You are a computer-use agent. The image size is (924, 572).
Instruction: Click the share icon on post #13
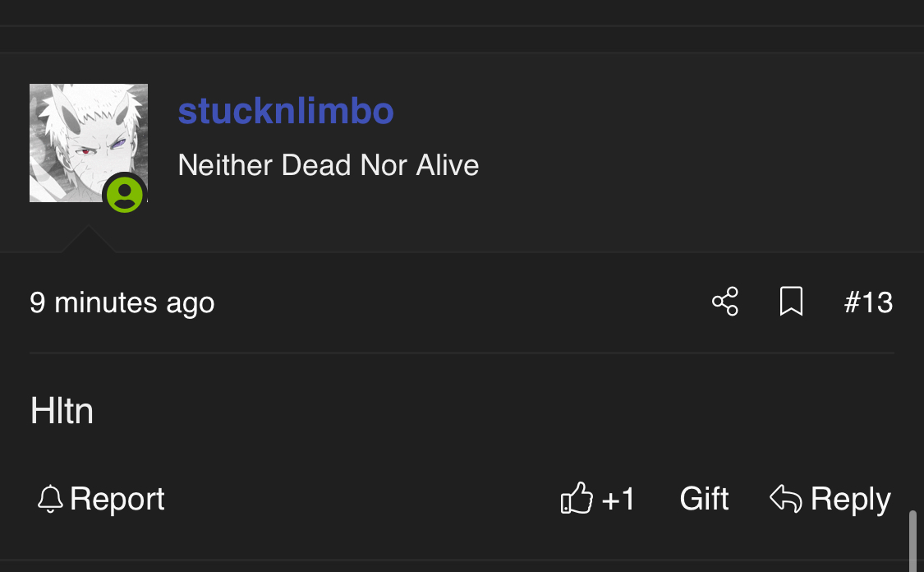click(x=725, y=302)
